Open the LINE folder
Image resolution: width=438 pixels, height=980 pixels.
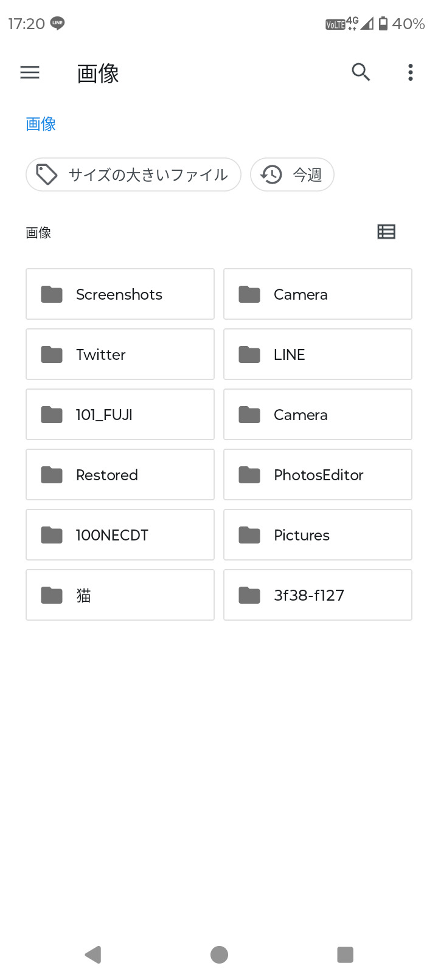(318, 354)
